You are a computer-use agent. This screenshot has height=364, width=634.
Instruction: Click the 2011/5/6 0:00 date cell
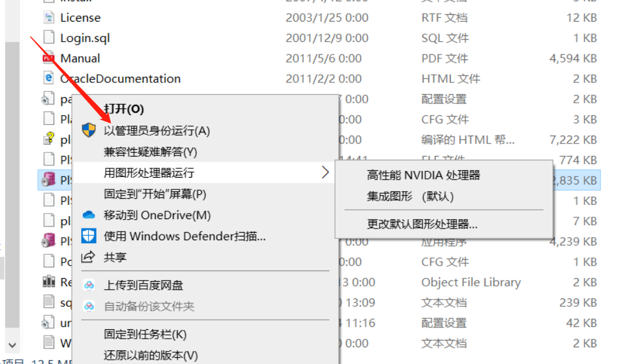[x=323, y=58]
